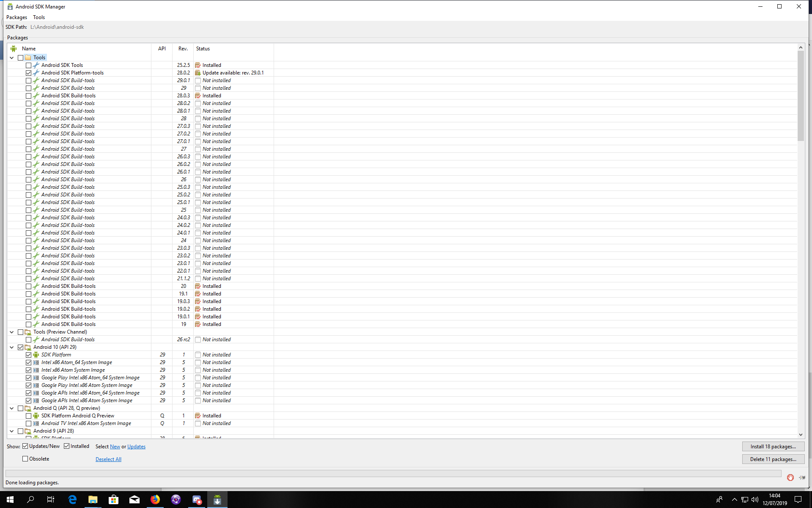This screenshot has width=812, height=508.
Task: Click the progress bar at the bottom
Action: (x=393, y=473)
